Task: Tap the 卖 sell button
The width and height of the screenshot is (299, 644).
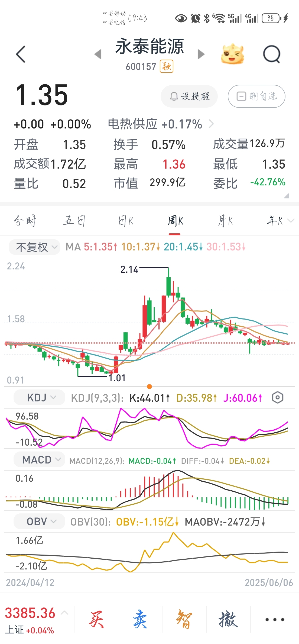Action: pos(140,619)
